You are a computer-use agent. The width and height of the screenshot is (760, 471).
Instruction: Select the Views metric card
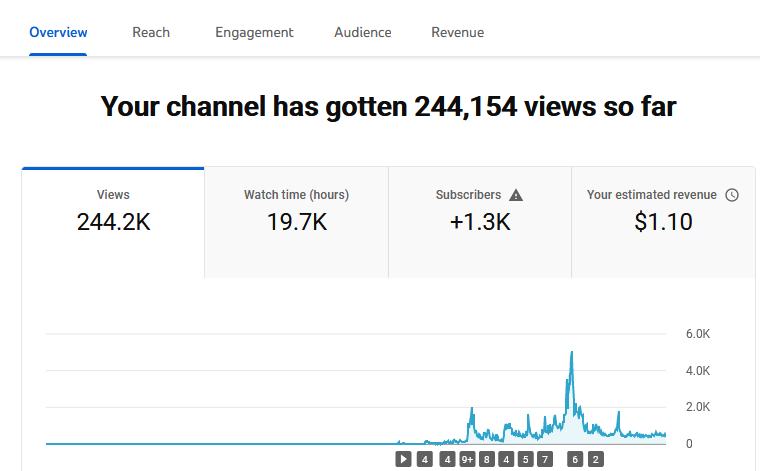[113, 222]
